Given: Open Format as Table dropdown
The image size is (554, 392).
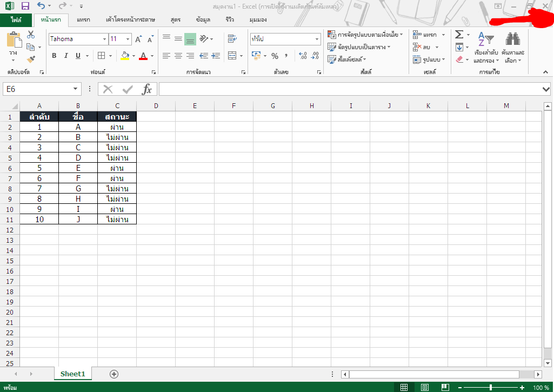Looking at the screenshot, I should click(x=359, y=47).
